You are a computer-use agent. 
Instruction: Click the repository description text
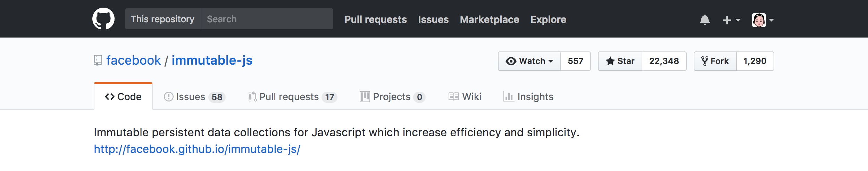336,132
